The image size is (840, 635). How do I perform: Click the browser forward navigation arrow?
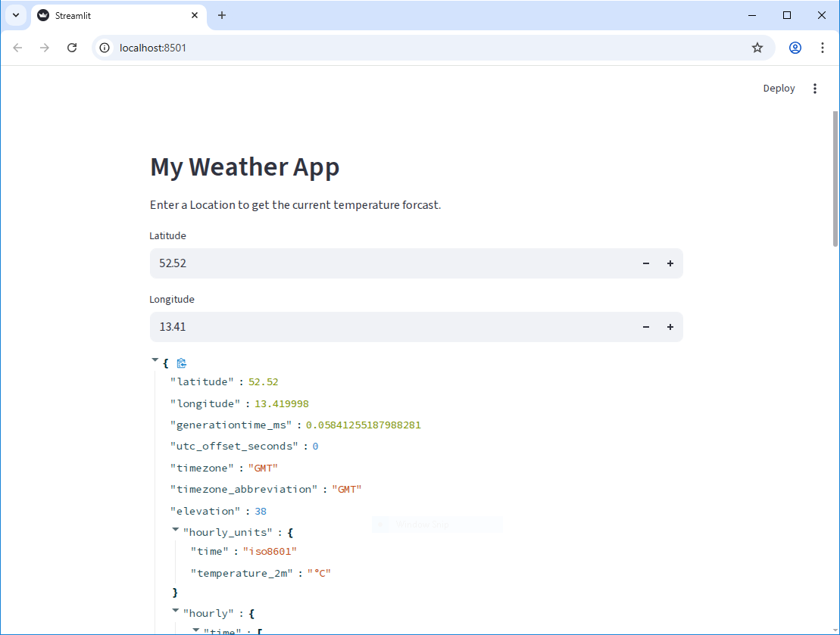point(45,47)
